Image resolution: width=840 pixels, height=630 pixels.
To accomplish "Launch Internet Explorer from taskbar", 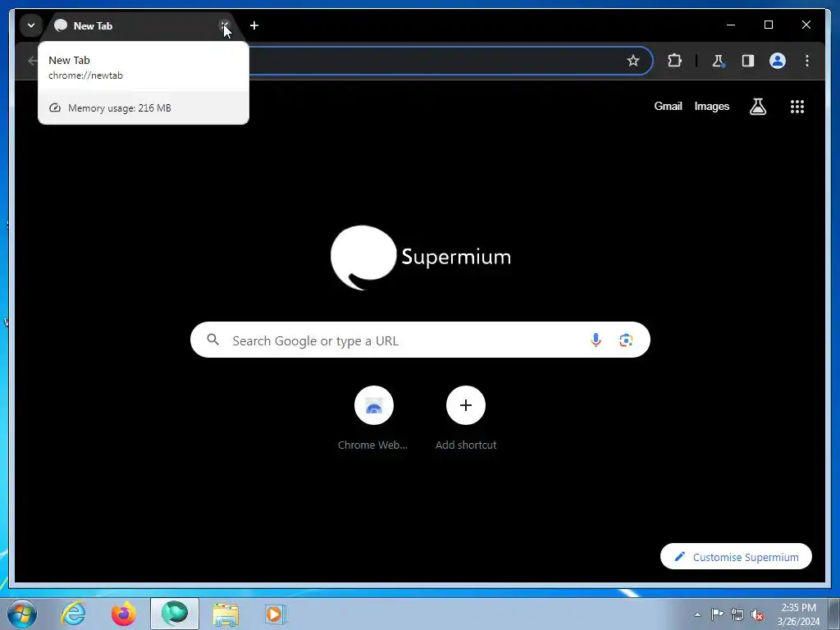I will pos(73,614).
